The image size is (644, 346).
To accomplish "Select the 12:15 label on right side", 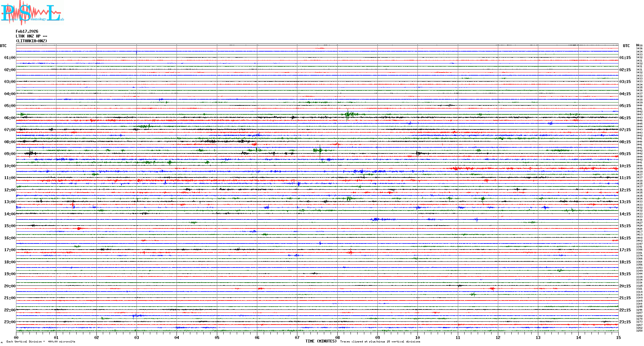I will pyautogui.click(x=625, y=190).
